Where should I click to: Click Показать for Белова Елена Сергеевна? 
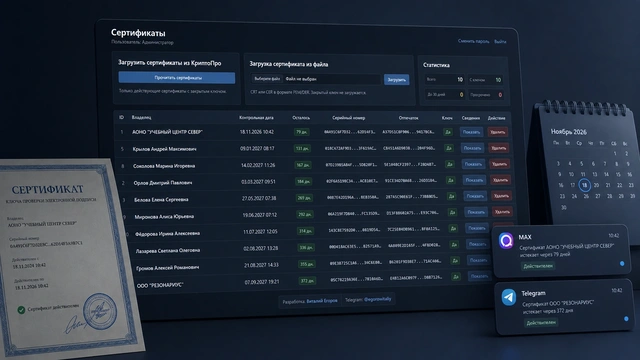click(475, 196)
